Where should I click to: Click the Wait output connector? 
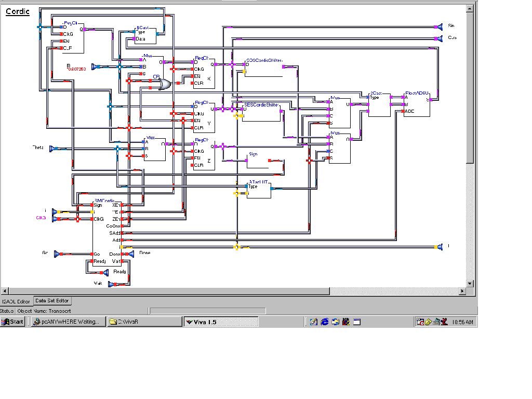[111, 284]
